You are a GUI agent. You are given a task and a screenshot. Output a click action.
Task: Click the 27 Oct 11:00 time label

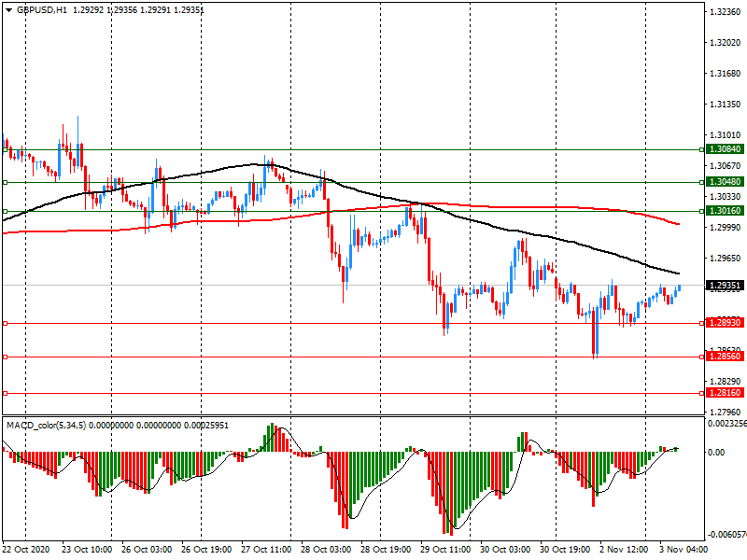266,550
